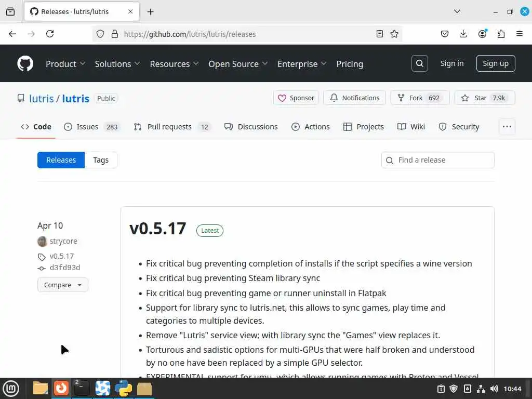Open the terminal from the taskbar
This screenshot has height=399, width=532.
point(82,388)
